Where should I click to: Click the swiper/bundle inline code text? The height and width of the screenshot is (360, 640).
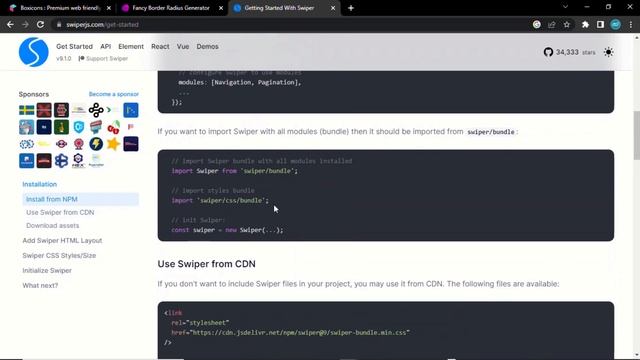click(x=491, y=132)
